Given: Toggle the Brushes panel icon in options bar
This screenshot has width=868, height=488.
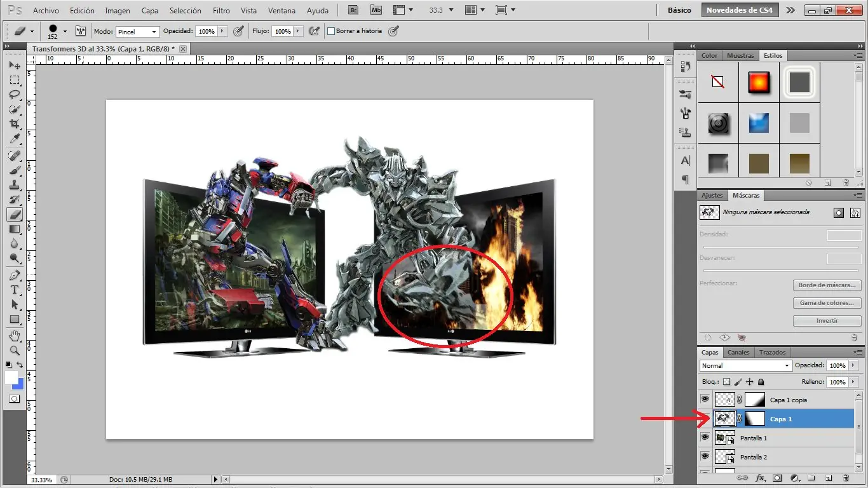Looking at the screenshot, I should 81,30.
